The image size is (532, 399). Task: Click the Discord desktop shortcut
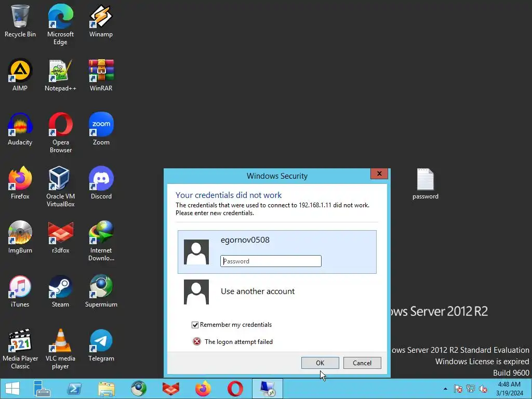click(101, 182)
